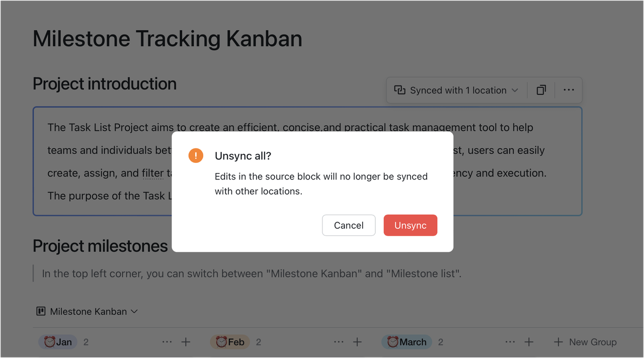Click the Project milestones heading

click(100, 246)
